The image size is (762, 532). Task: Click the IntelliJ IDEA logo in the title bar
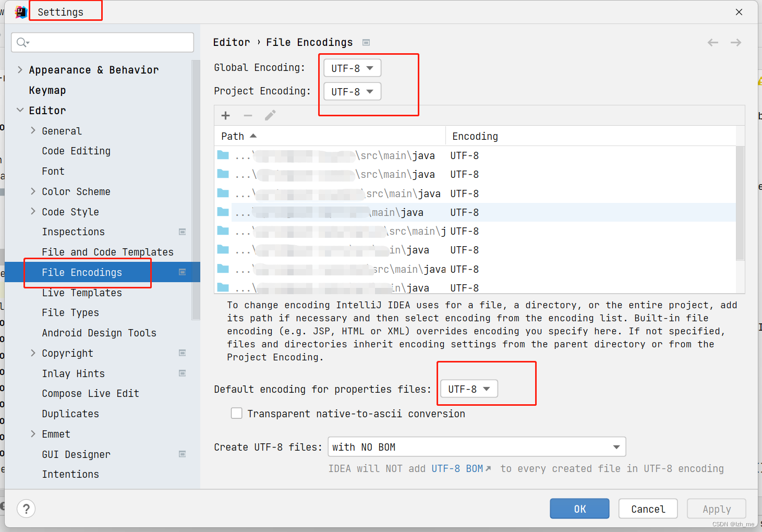pyautogui.click(x=20, y=11)
